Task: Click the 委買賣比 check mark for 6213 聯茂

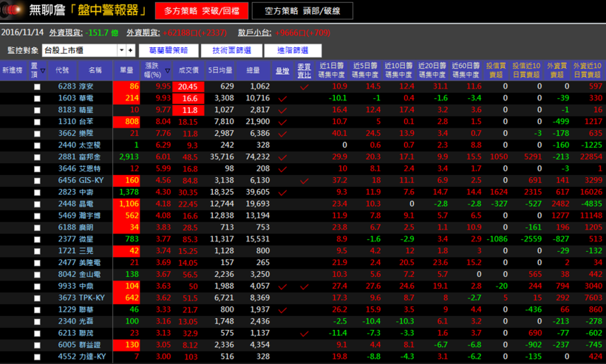Action: 304,334
